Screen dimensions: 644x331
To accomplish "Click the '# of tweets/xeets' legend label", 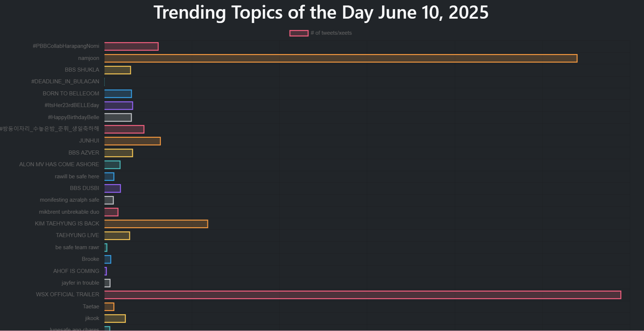I will tap(331, 33).
